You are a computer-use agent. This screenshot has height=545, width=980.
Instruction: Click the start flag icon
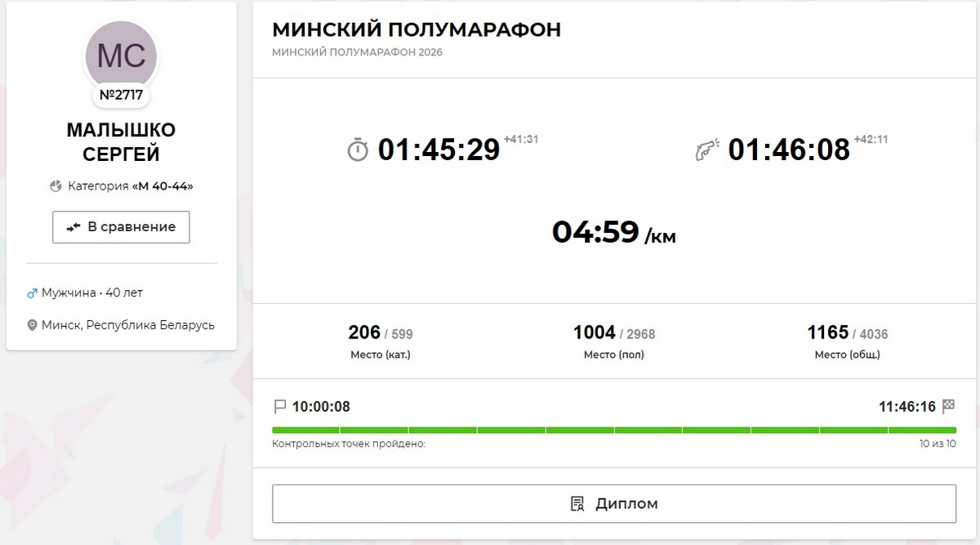[280, 406]
